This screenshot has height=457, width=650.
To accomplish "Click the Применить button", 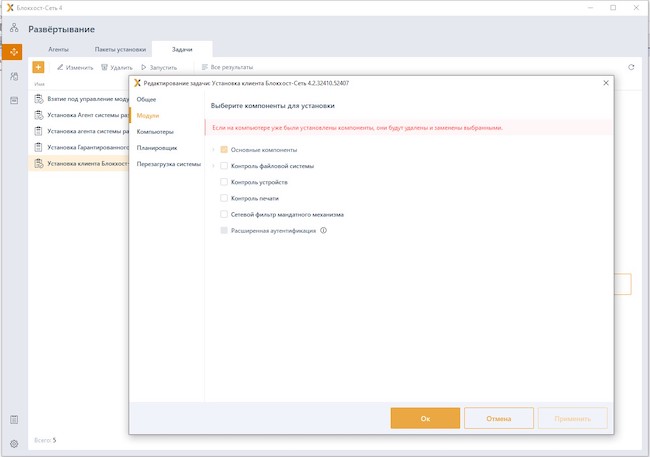I will coord(572,418).
